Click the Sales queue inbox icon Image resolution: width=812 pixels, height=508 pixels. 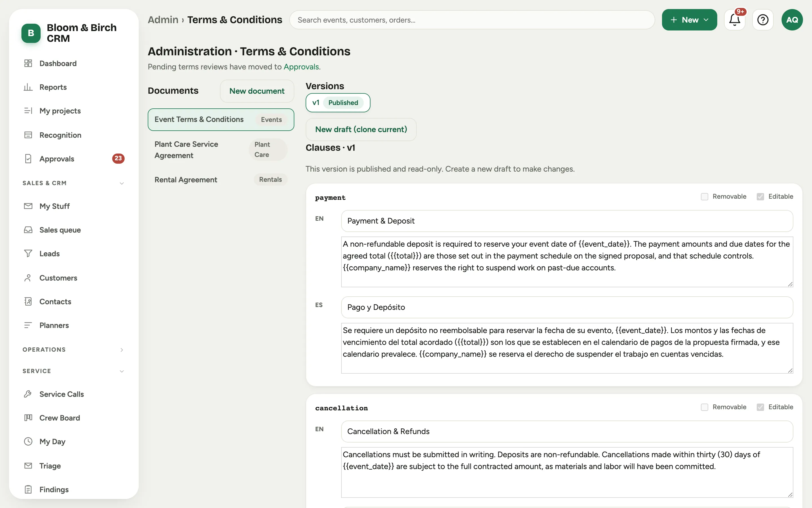[x=28, y=230]
